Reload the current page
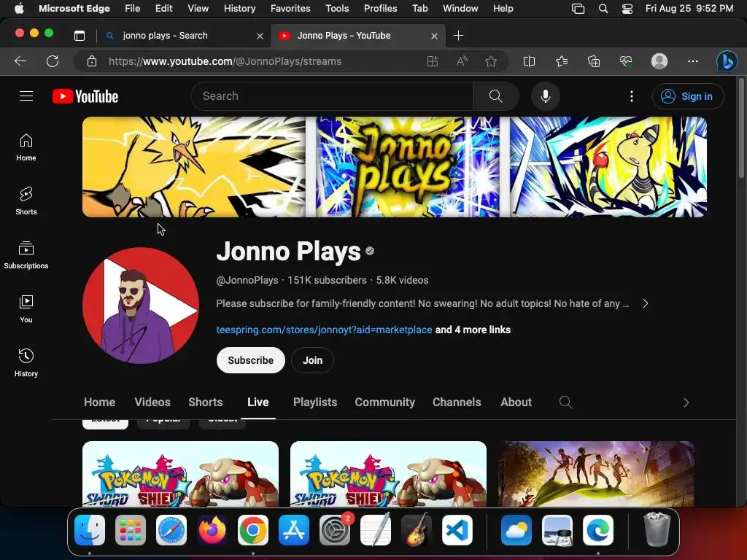The height and width of the screenshot is (560, 747). (x=53, y=61)
